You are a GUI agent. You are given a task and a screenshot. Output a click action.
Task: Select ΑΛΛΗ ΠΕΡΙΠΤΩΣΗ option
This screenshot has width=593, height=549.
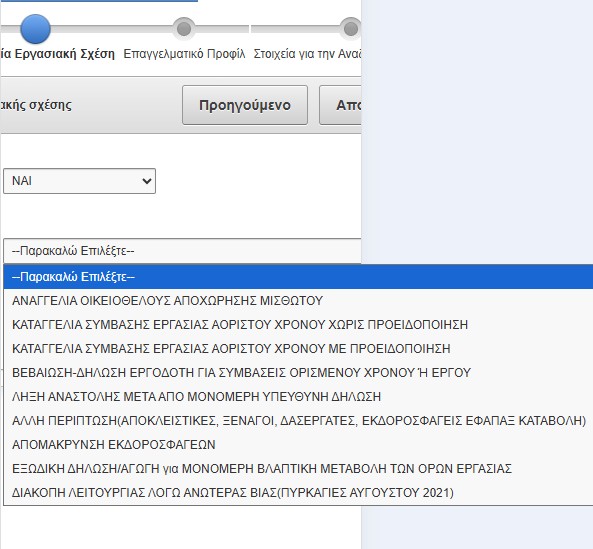point(298,420)
